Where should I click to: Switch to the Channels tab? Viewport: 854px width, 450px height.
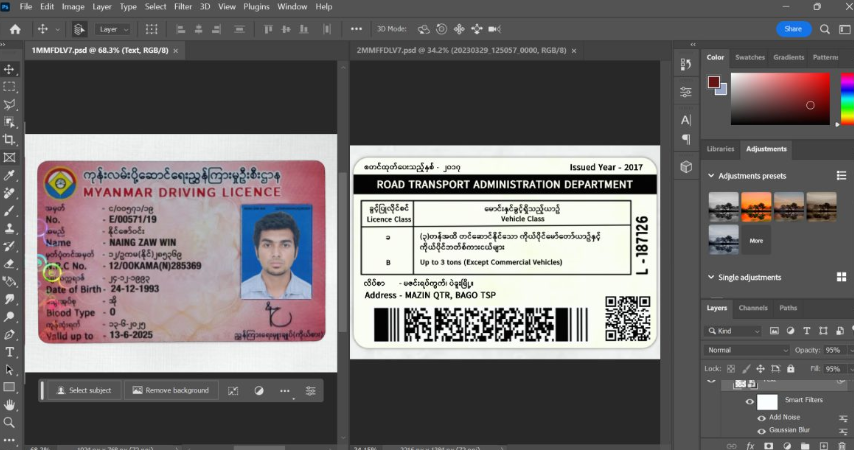(753, 308)
